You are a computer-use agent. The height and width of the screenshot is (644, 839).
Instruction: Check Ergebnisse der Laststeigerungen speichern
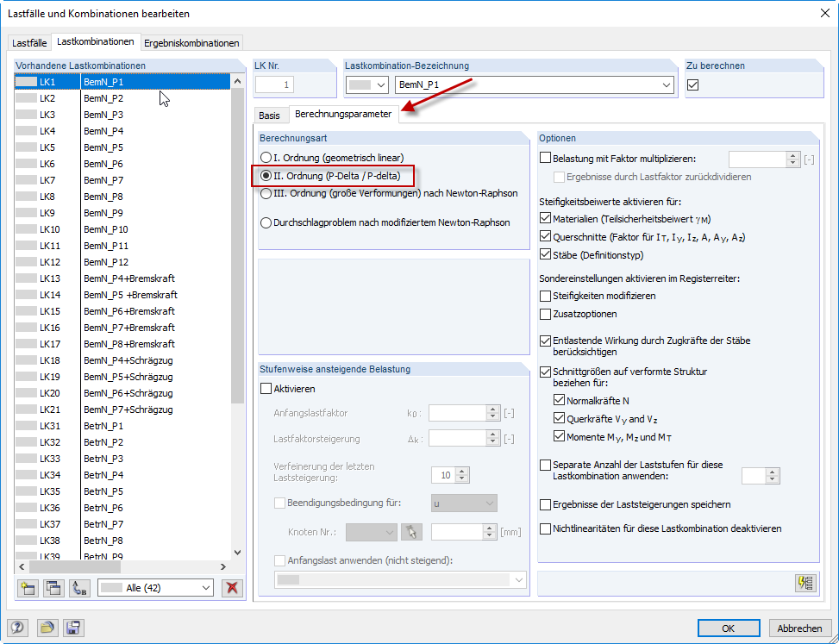click(x=545, y=504)
